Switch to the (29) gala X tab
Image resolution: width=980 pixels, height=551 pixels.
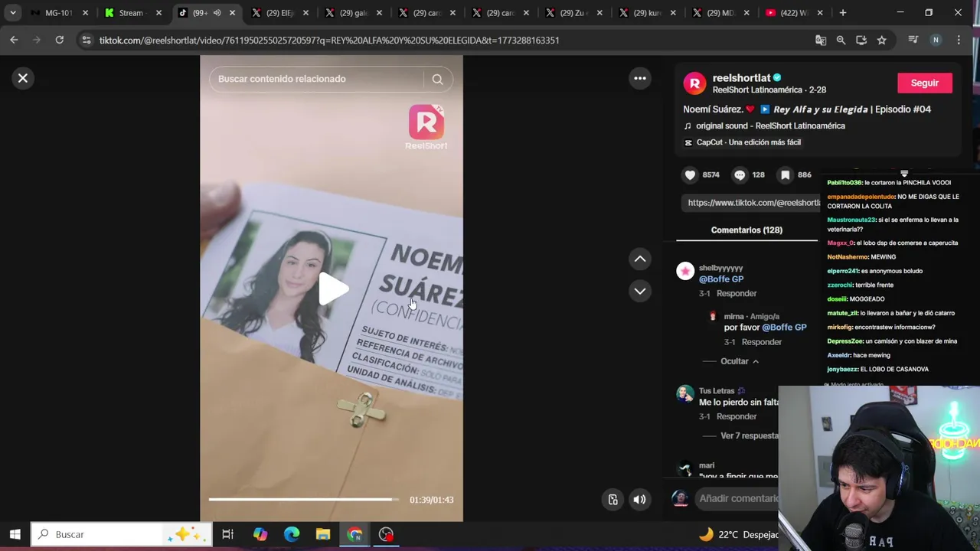[x=353, y=13]
